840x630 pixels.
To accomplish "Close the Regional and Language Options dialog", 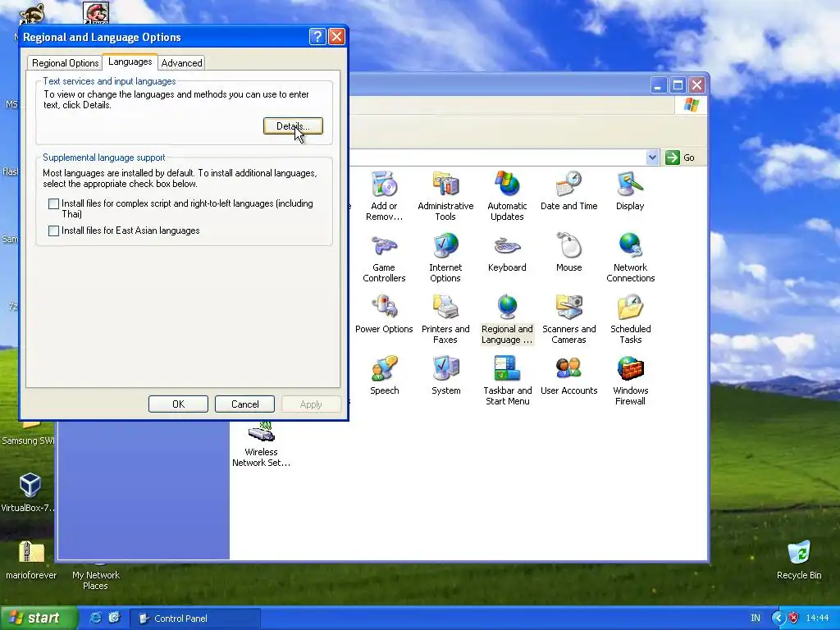I will (x=336, y=36).
